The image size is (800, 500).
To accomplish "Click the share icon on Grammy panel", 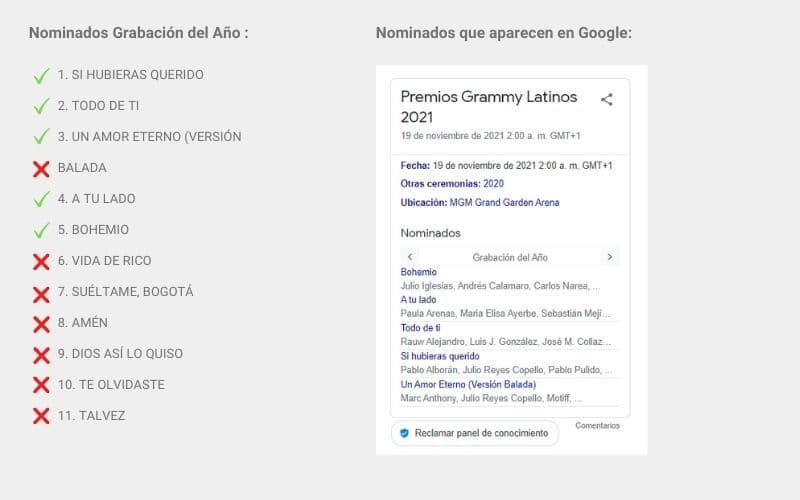I will tap(606, 99).
